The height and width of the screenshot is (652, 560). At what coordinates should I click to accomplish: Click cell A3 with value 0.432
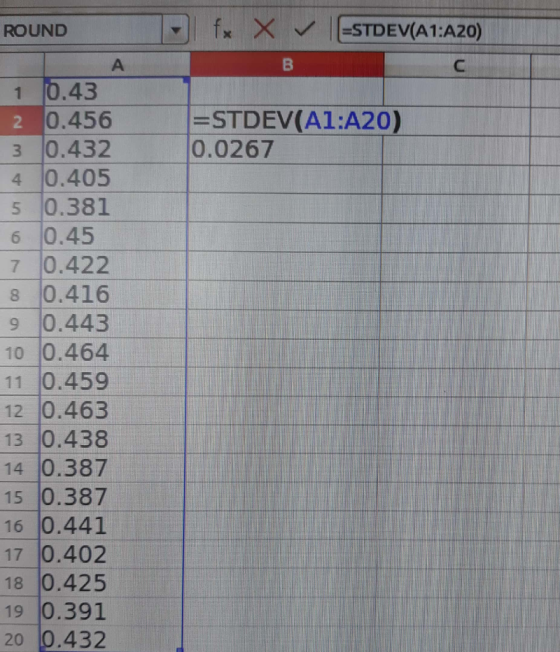coord(115,149)
